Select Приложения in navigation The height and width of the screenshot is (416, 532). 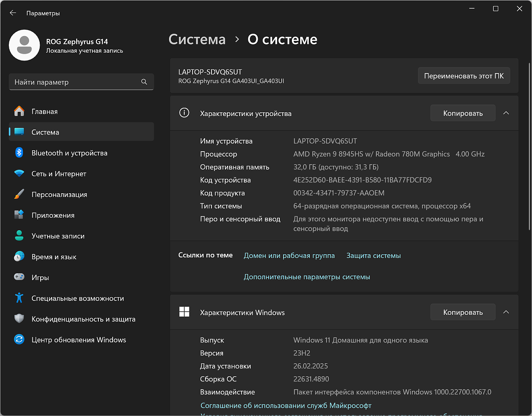coord(81,215)
